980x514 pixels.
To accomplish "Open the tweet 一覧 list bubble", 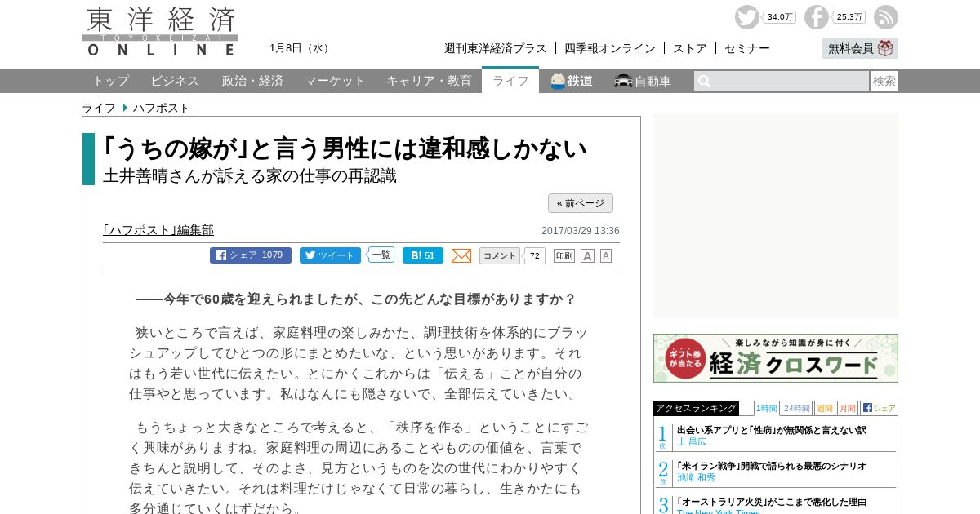I will [381, 255].
